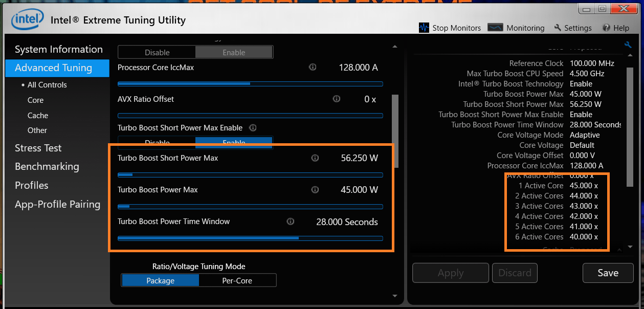Click the Discard button
Viewport: 644px width, 309px height.
point(515,273)
